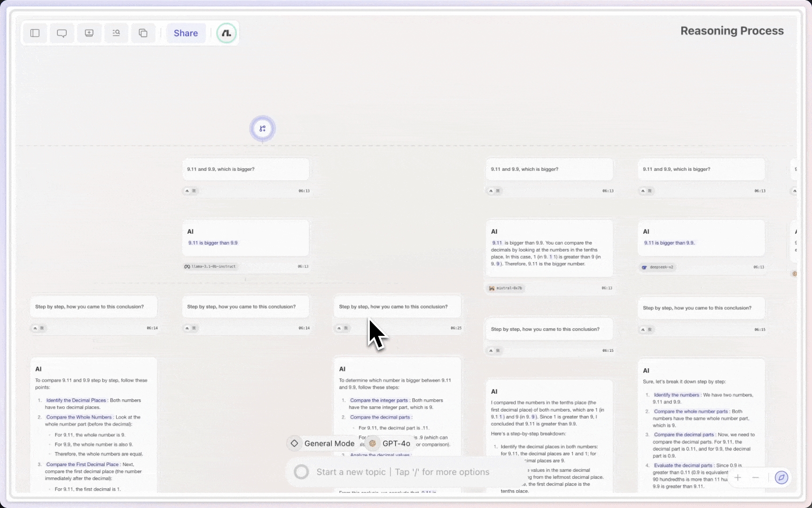Screen dimensions: 812x508
Task: Click the Share button
Action: point(186,33)
